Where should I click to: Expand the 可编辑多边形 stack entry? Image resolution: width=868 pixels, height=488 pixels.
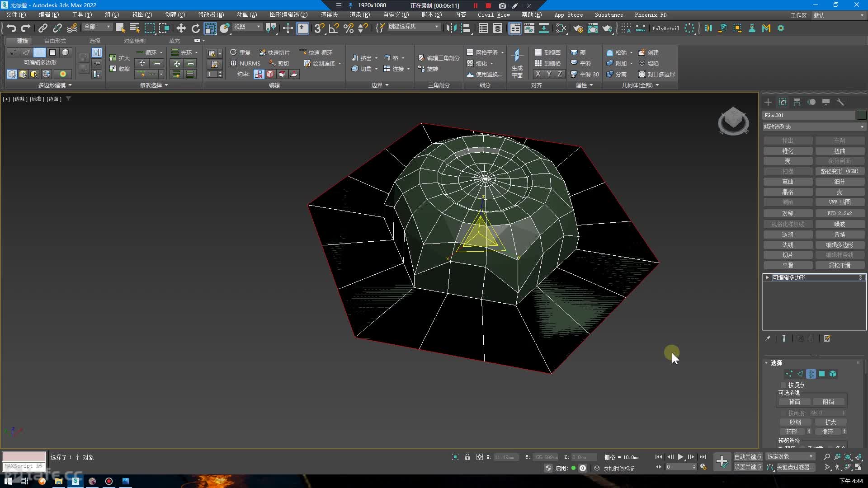(767, 277)
